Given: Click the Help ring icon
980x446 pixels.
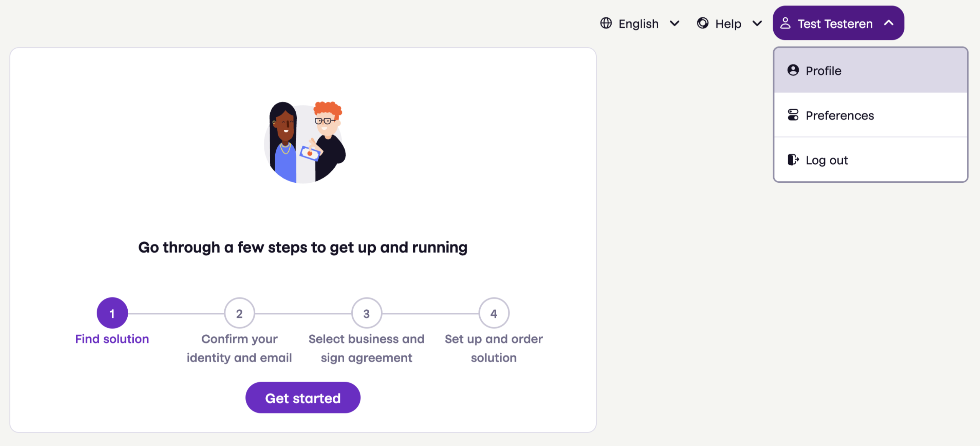Looking at the screenshot, I should (701, 23).
